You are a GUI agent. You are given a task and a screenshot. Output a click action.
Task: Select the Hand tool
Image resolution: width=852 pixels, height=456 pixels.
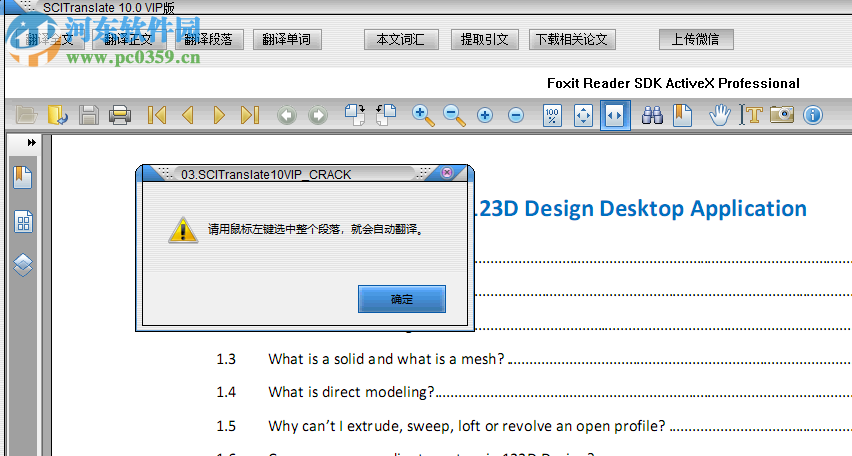[x=720, y=115]
